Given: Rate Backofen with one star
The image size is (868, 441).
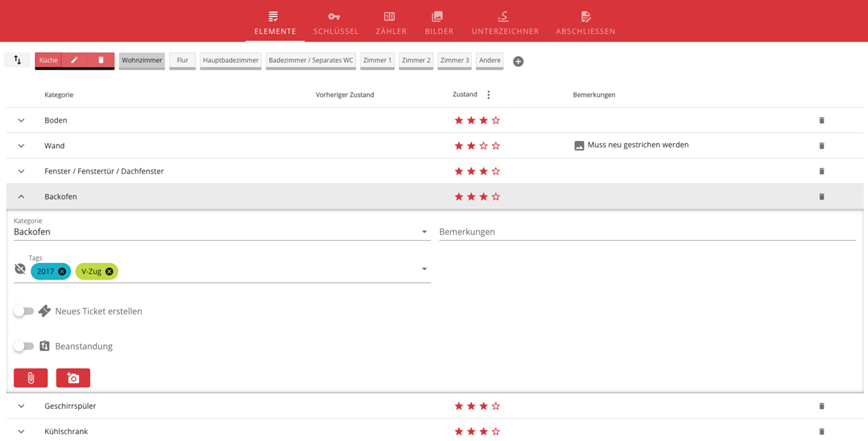Looking at the screenshot, I should [459, 197].
